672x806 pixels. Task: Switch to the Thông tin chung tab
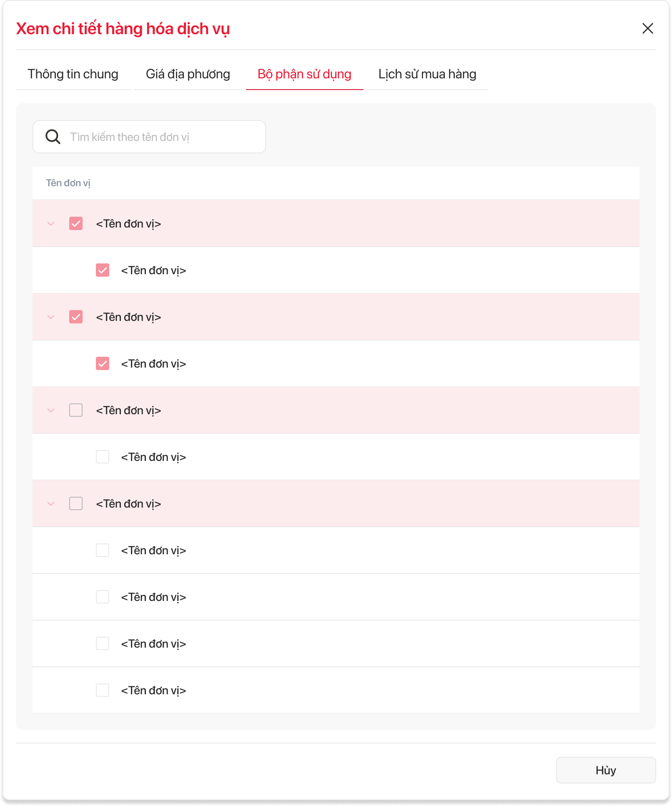pos(73,74)
